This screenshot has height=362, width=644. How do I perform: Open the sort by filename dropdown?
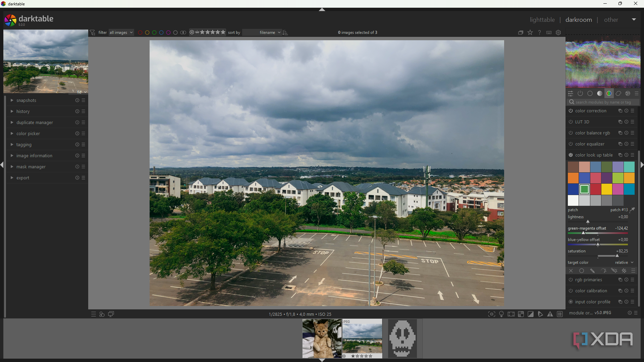(262, 33)
